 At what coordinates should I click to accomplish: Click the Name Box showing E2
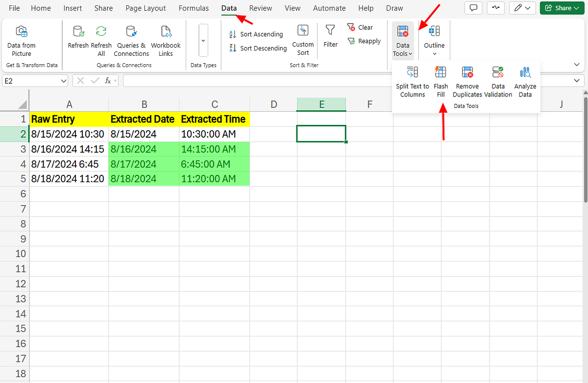[x=32, y=80]
